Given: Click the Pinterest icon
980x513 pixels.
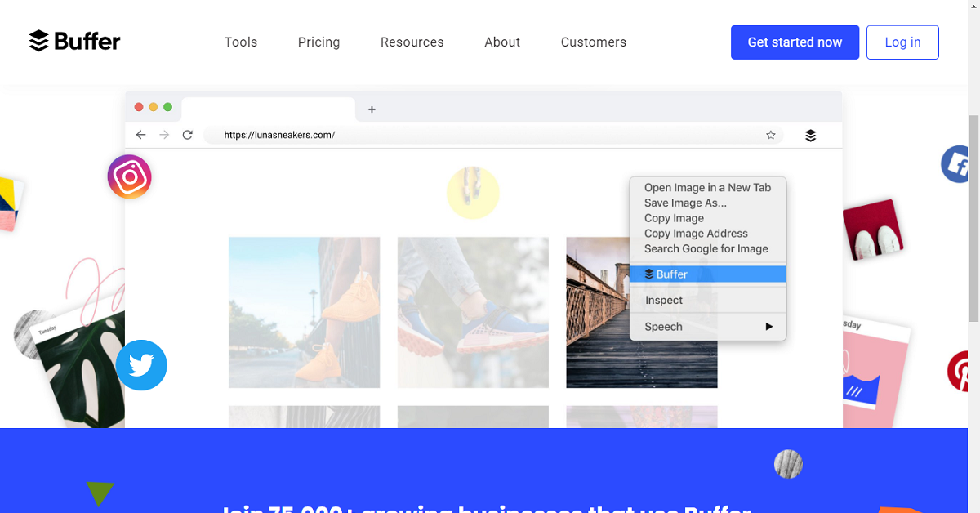Looking at the screenshot, I should pyautogui.click(x=959, y=371).
